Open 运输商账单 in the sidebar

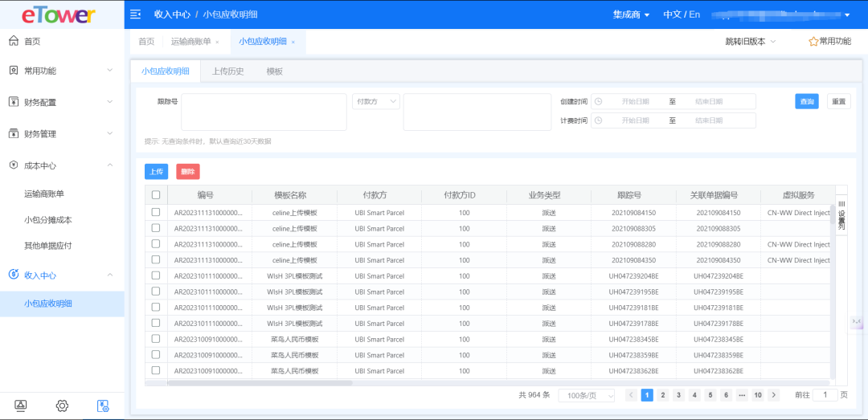coord(44,194)
